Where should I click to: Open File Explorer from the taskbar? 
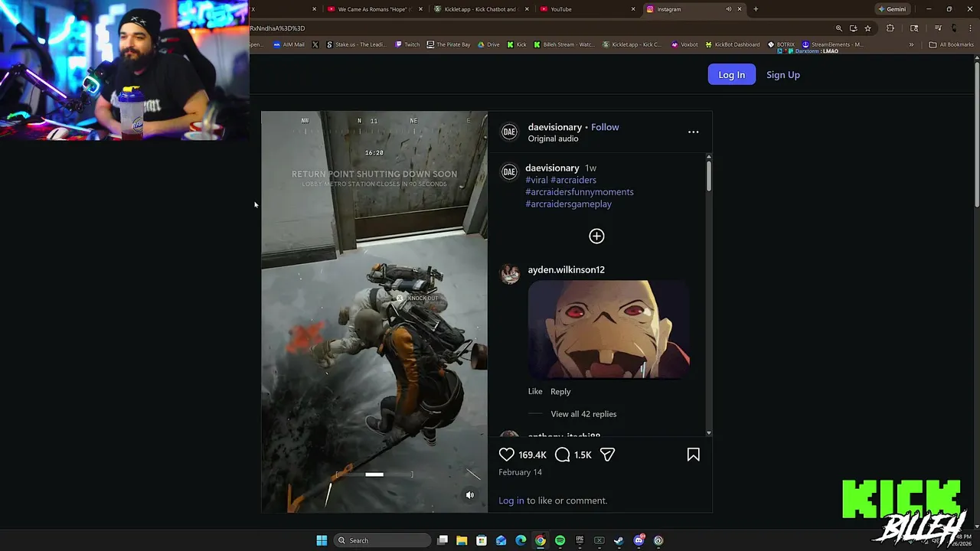click(462, 540)
